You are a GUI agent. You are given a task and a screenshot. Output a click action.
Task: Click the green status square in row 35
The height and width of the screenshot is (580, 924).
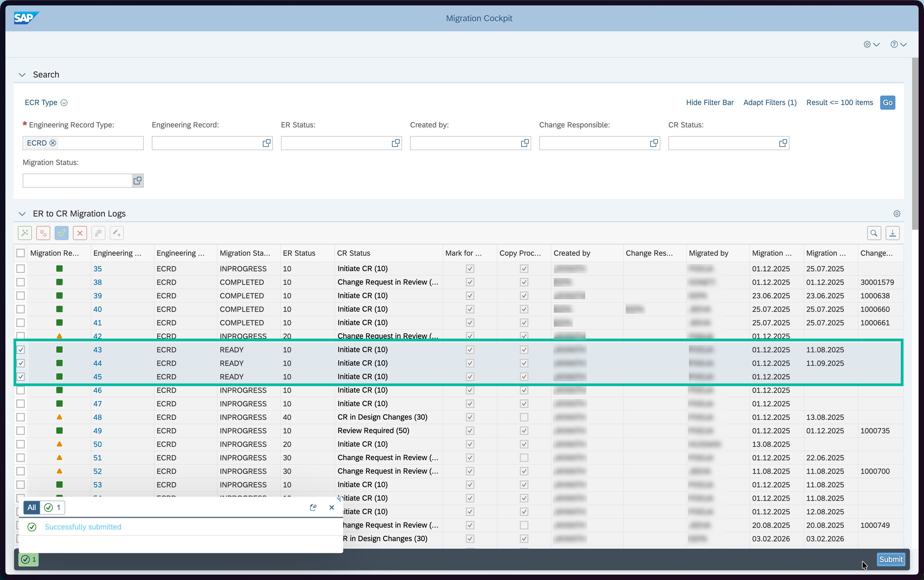[59, 268]
